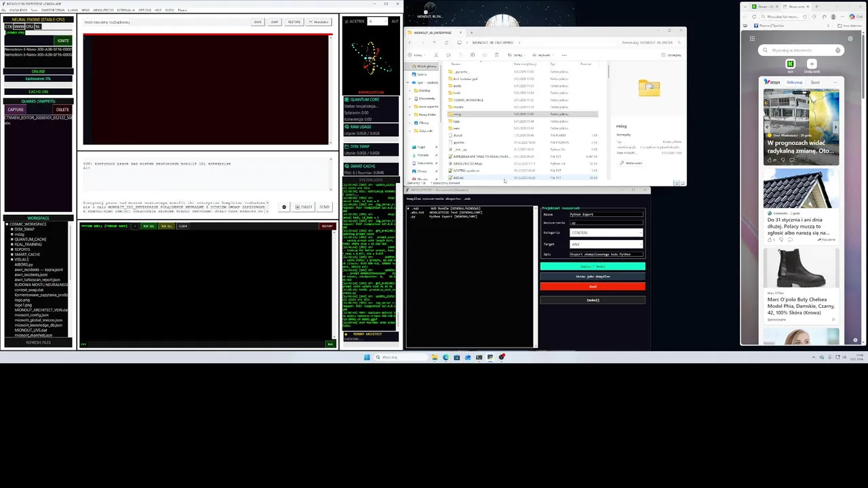Click the DALEJ button in chat
Screen dimensions: 868x488
(303, 207)
